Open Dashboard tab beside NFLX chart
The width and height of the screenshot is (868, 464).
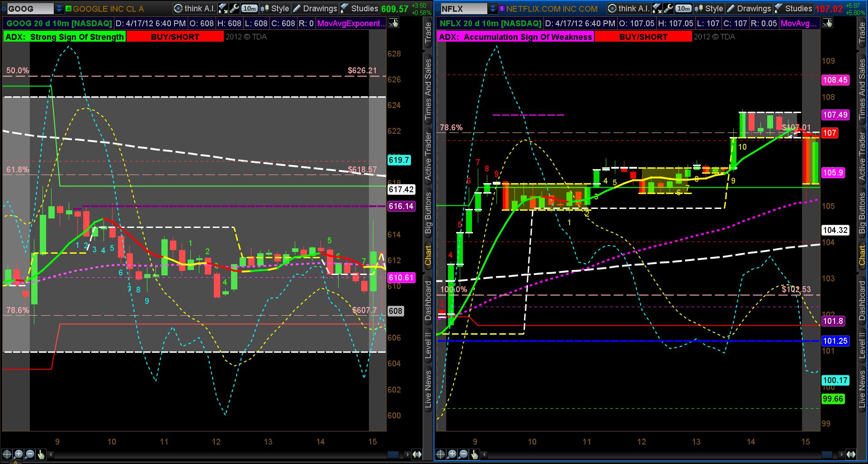(862, 301)
